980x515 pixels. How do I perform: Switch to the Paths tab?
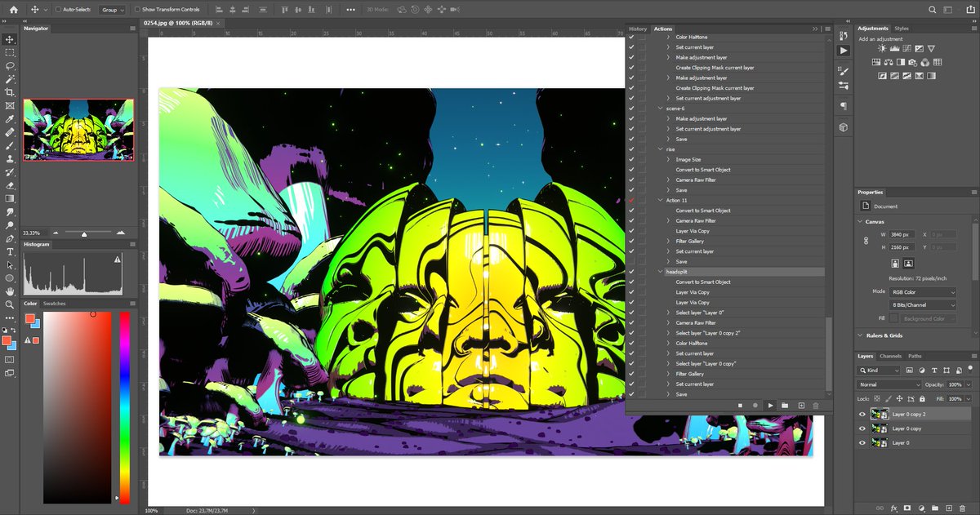[x=915, y=356]
